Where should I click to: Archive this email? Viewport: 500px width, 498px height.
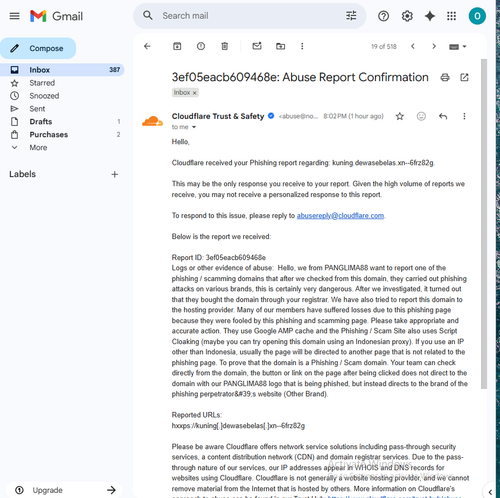click(177, 46)
